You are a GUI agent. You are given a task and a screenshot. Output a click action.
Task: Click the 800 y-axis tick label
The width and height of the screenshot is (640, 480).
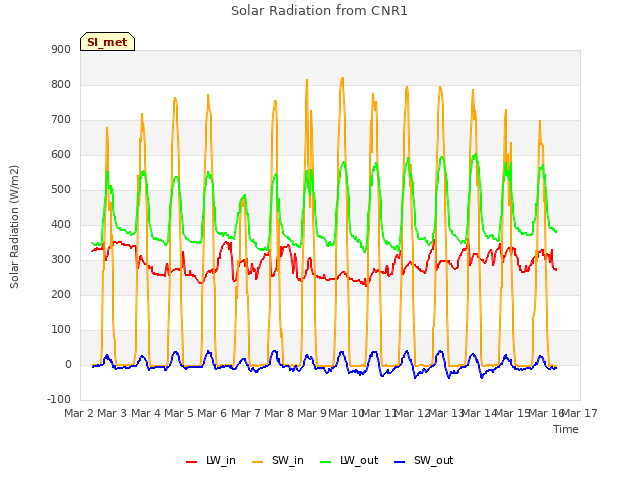pos(61,84)
